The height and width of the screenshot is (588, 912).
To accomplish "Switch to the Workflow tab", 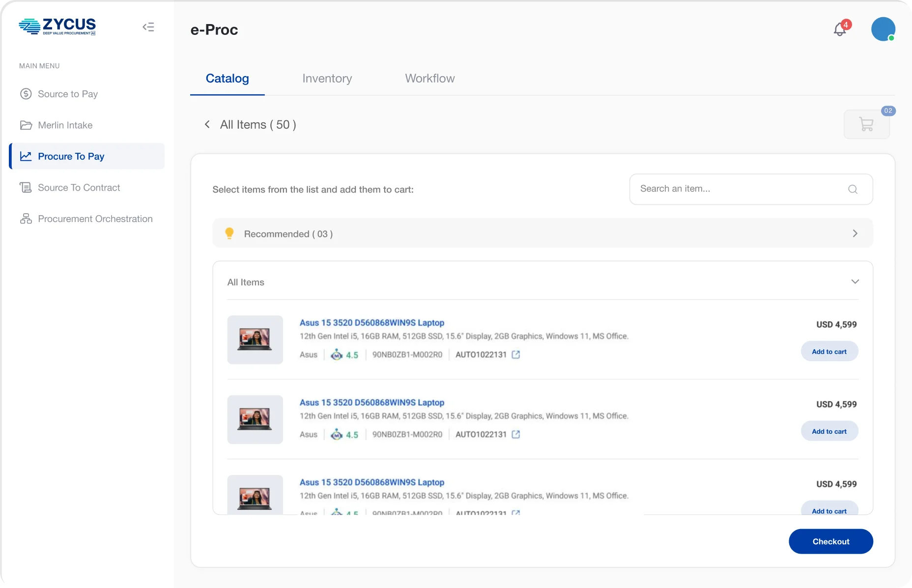I will point(429,79).
